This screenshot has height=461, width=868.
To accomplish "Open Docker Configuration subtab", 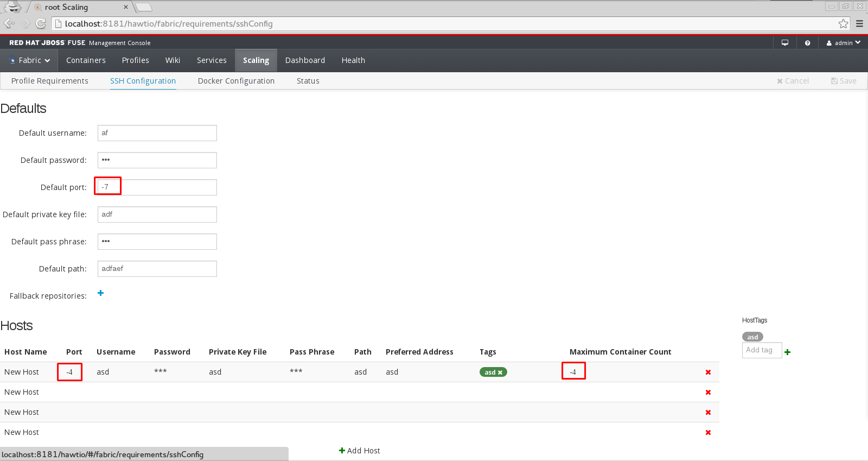I will coord(236,81).
